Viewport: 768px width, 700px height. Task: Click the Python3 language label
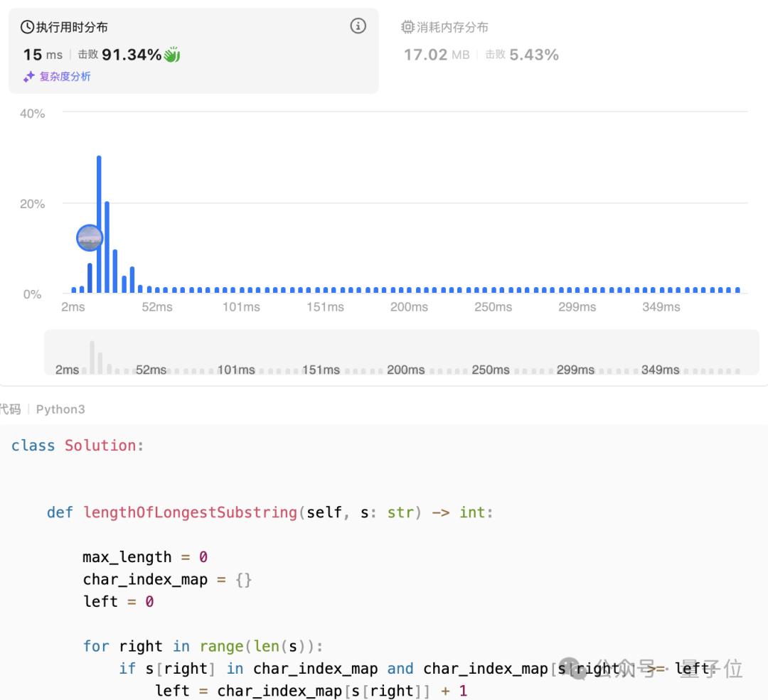[x=60, y=409]
